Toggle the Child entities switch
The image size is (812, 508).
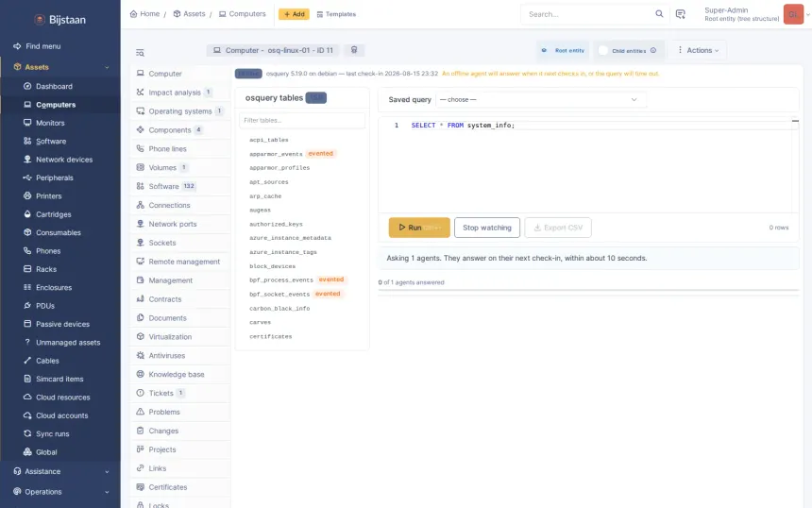603,51
